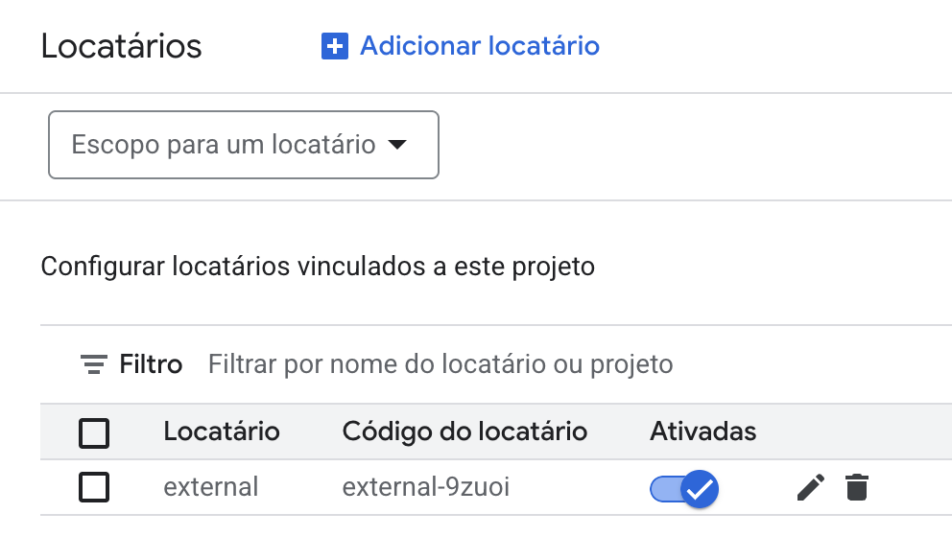Click the Locatários page heading
The image size is (952, 560).
[122, 46]
